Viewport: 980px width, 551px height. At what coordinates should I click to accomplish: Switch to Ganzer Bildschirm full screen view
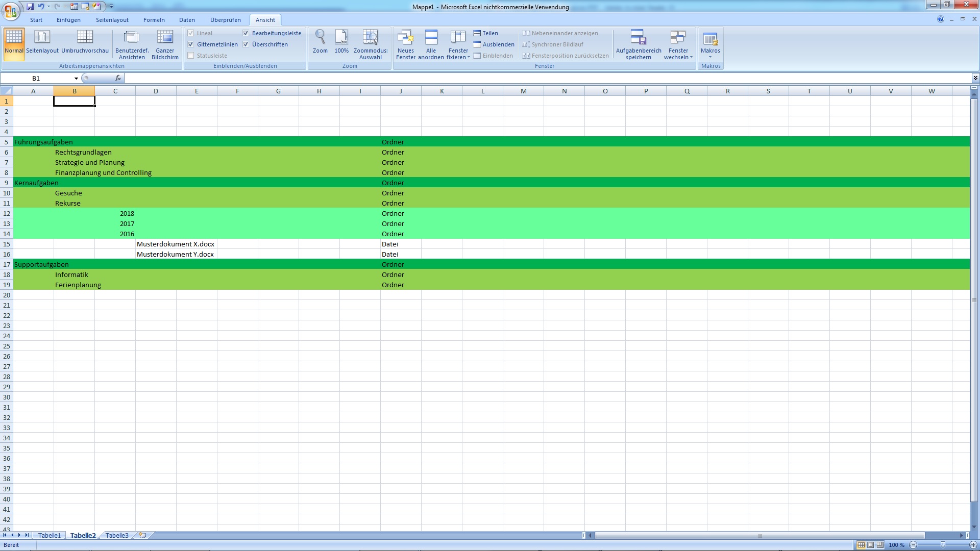165,38
